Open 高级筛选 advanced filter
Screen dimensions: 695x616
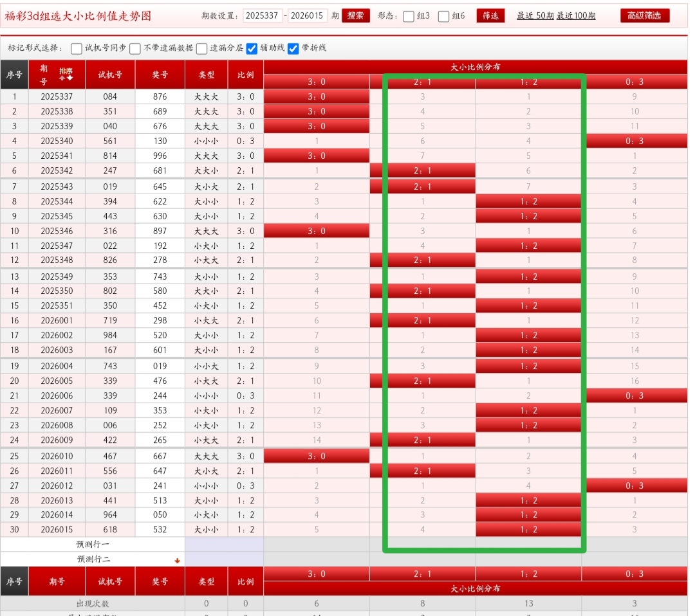click(644, 16)
